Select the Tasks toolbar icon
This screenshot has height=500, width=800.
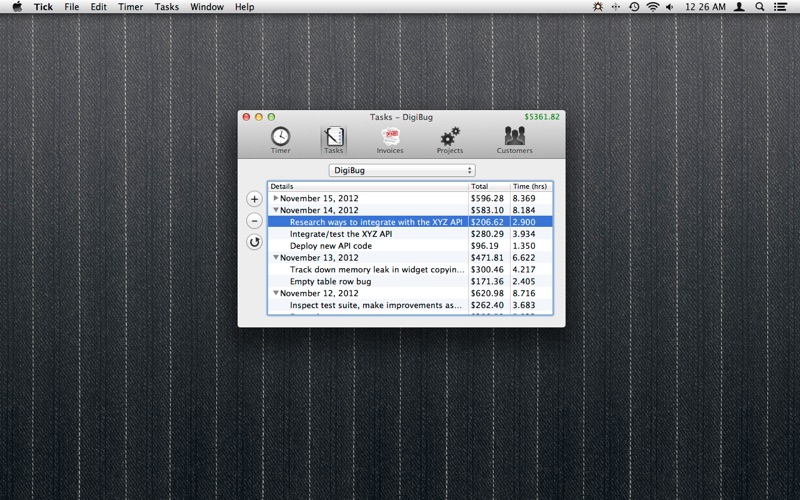(x=334, y=140)
